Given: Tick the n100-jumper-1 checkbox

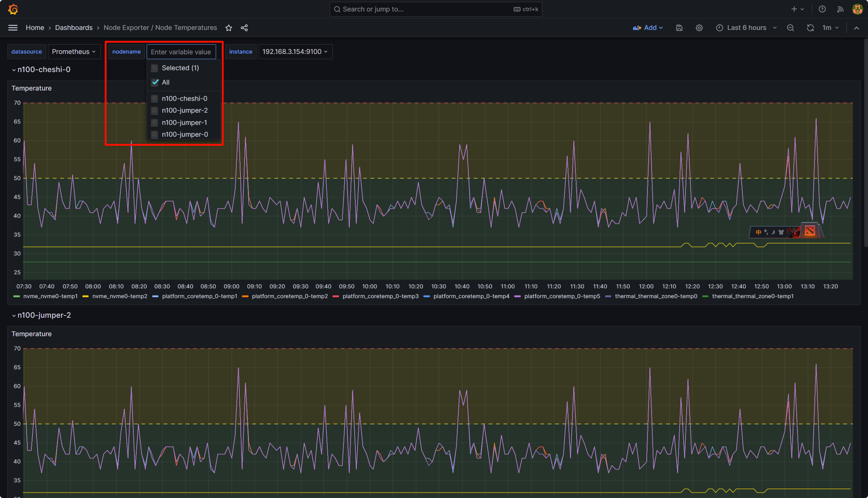Looking at the screenshot, I should pos(155,123).
